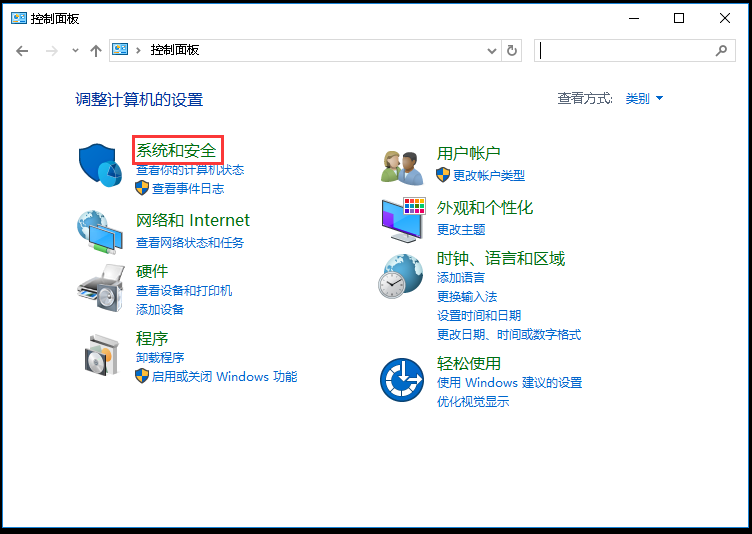This screenshot has width=752, height=534.
Task: Click the shield icon beside 更改帐户类型
Action: 443,175
